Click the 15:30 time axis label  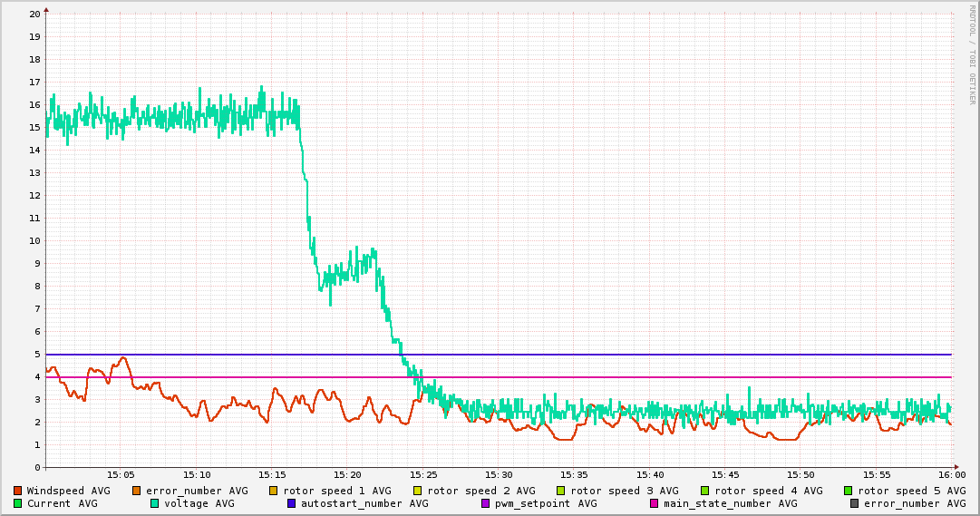pyautogui.click(x=499, y=474)
